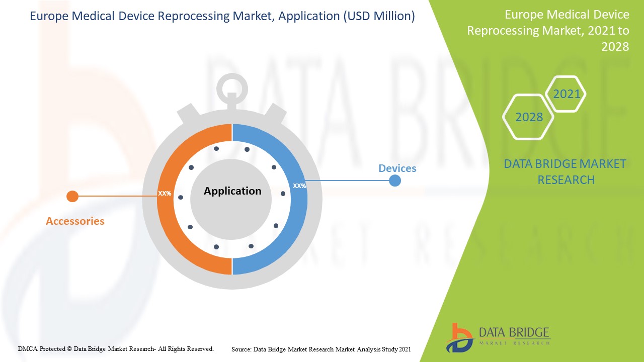
Task: Select the 2021 hexagon badge
Action: click(x=567, y=94)
